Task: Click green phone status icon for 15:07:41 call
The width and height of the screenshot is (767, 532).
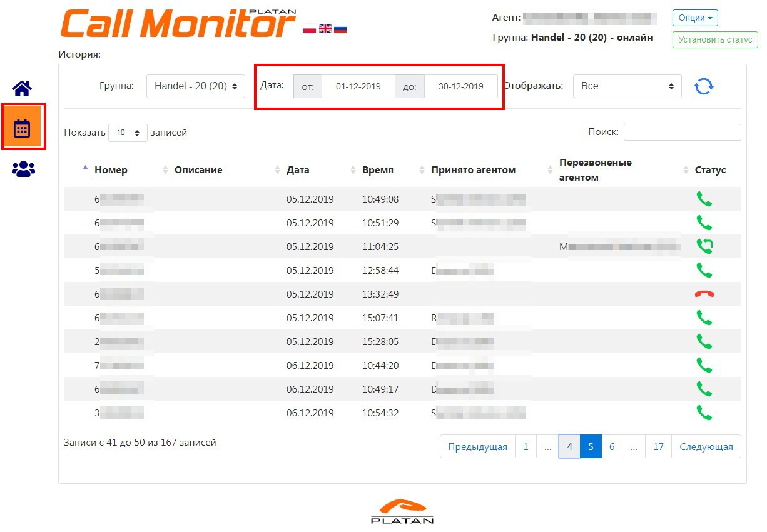Action: click(x=704, y=318)
